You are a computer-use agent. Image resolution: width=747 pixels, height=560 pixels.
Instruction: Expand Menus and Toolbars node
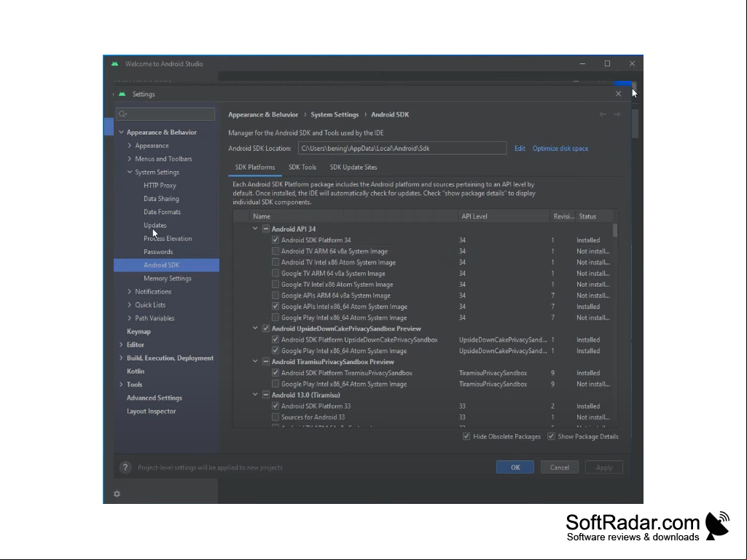pyautogui.click(x=130, y=159)
